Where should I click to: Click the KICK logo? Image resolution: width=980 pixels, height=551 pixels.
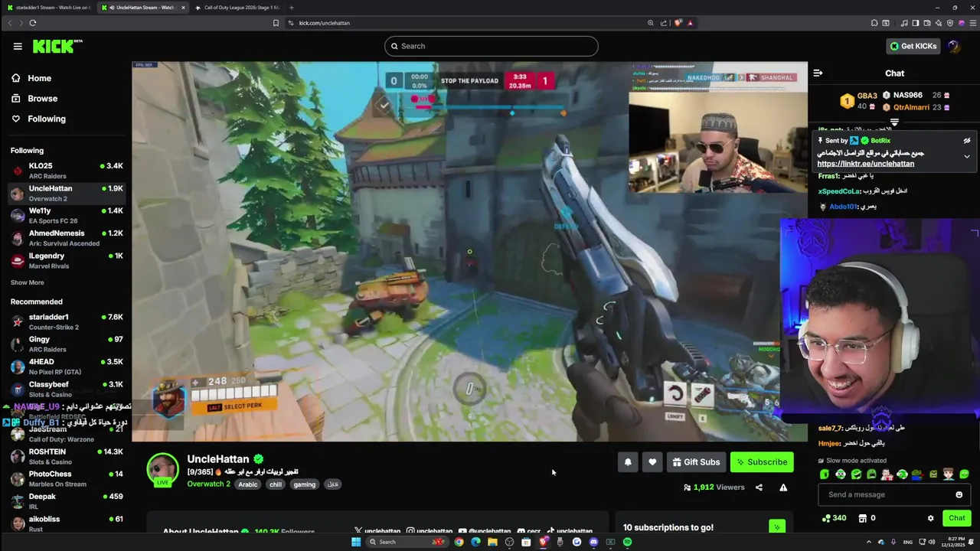(x=57, y=46)
